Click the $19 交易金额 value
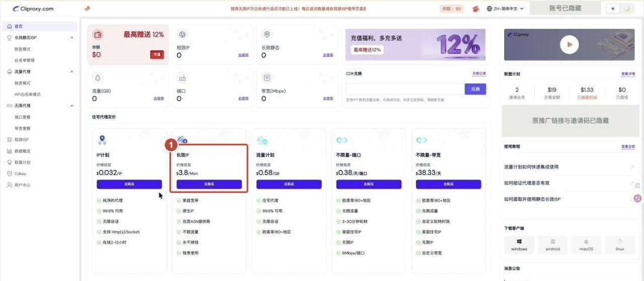This screenshot has width=644, height=281. 552,90
